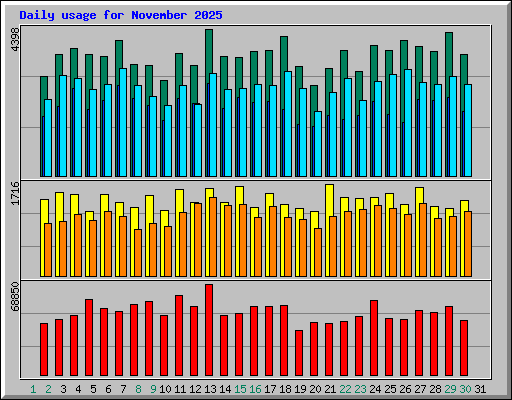512x400 pixels.
Task: Select day label 20 on the x-axis
Action: coord(315,389)
